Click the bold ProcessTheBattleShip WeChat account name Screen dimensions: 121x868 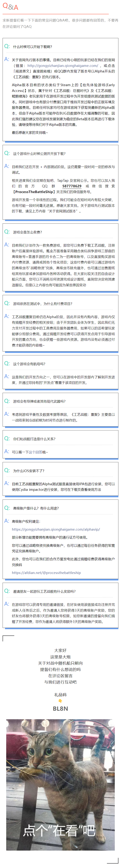33,192
